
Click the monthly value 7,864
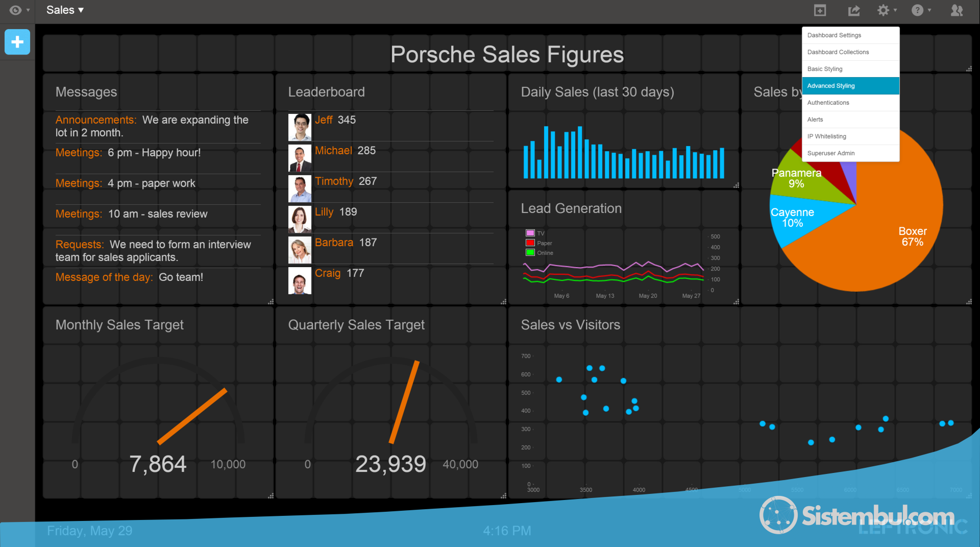coord(158,464)
